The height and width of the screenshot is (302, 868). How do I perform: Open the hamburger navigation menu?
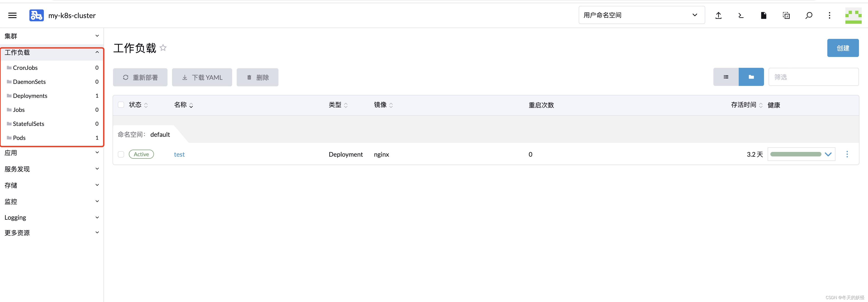pyautogui.click(x=12, y=15)
